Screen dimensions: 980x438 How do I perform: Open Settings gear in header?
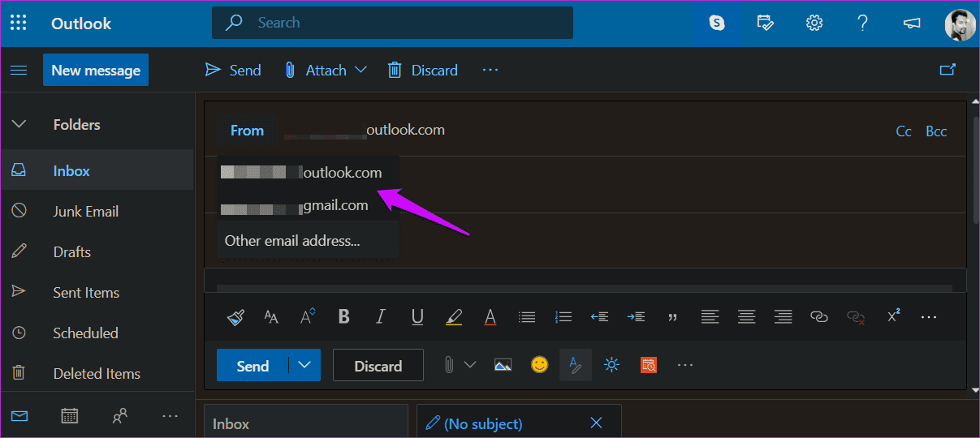pyautogui.click(x=814, y=23)
